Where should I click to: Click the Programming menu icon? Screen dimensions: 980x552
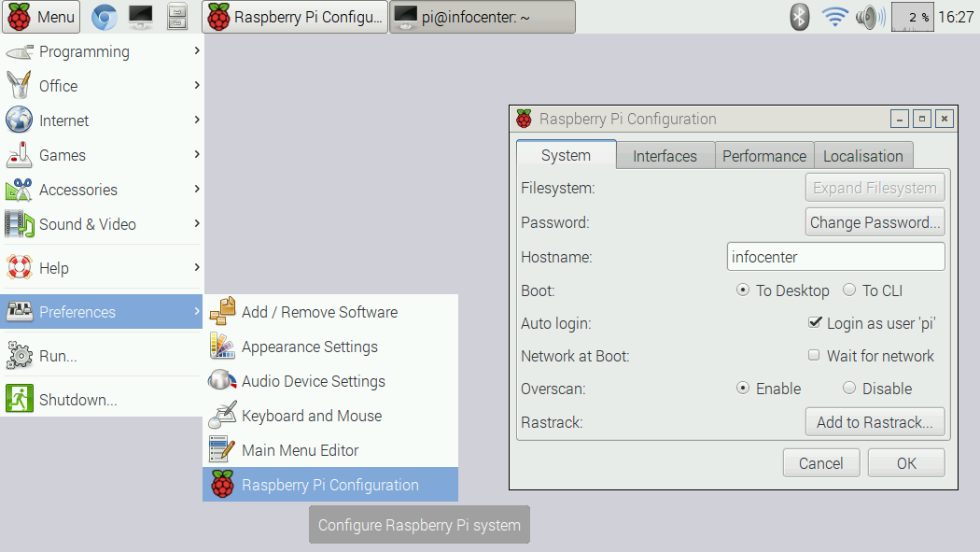click(20, 52)
